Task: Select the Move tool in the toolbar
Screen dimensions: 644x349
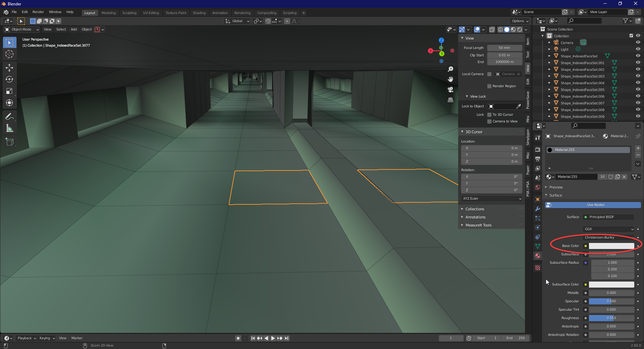Action: [x=9, y=68]
